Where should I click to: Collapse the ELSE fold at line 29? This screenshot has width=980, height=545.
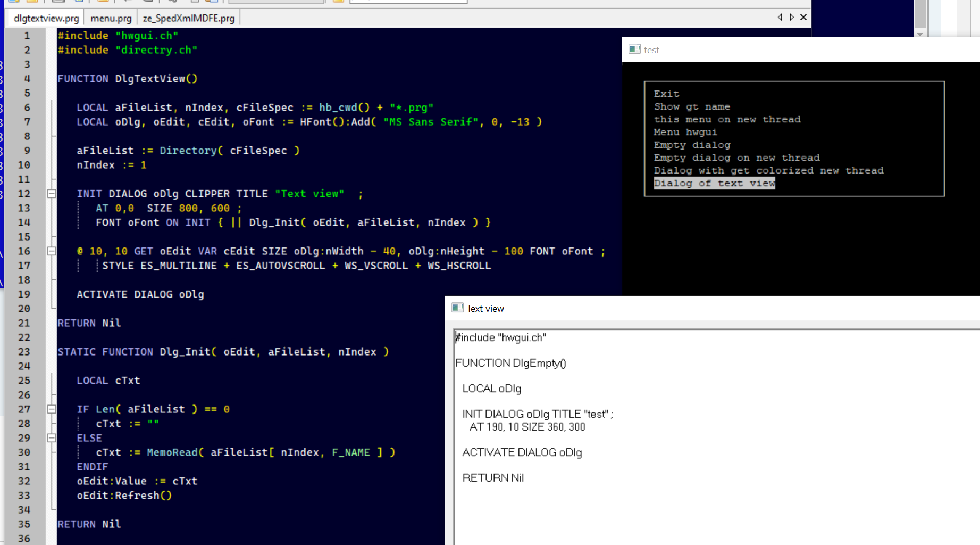point(52,438)
